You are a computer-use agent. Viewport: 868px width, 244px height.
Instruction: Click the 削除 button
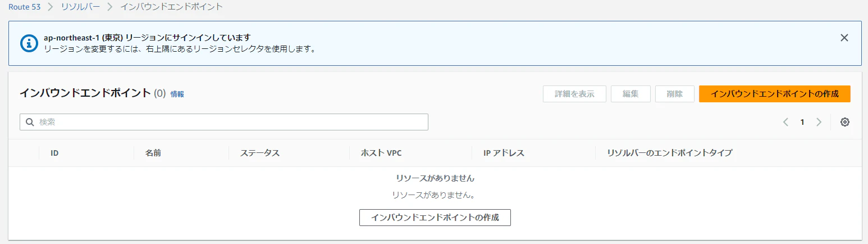675,94
